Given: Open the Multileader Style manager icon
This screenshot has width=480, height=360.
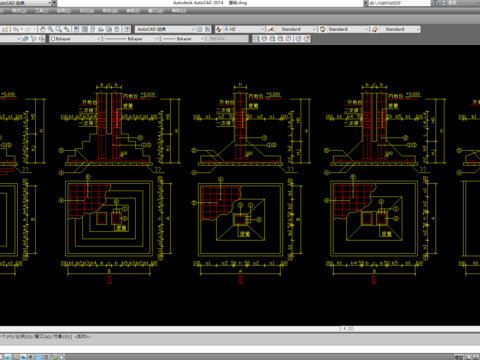Looking at the screenshot, I should pos(375,29).
